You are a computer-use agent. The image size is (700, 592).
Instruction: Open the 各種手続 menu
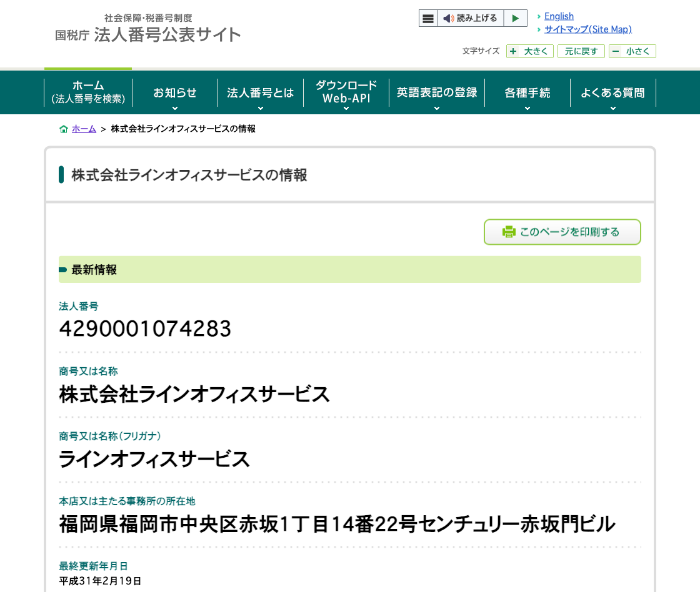coord(527,92)
